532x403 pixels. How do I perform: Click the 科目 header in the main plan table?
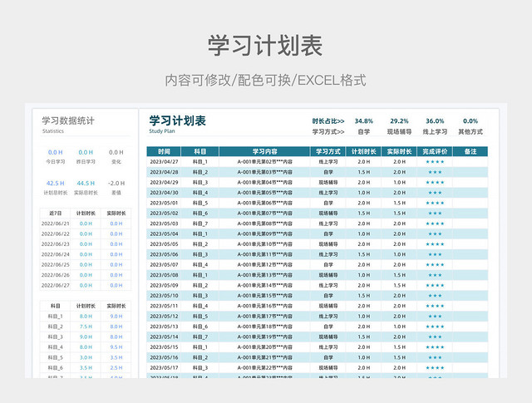click(x=199, y=151)
